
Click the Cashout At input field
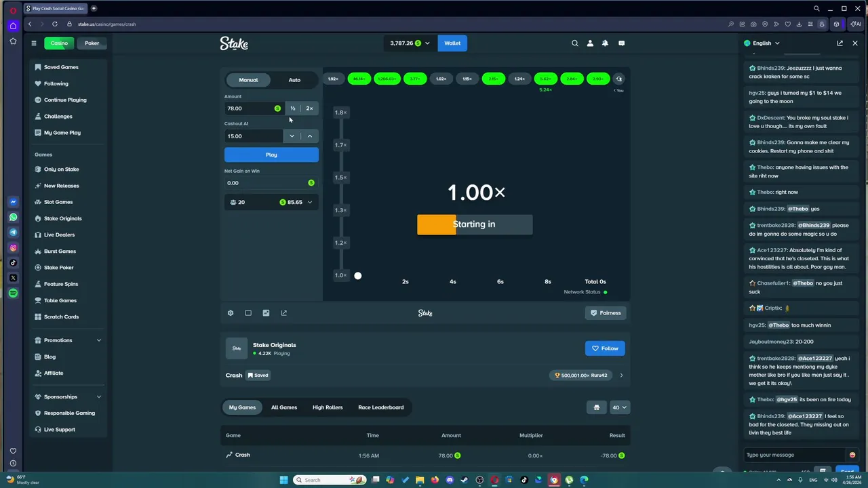point(254,136)
